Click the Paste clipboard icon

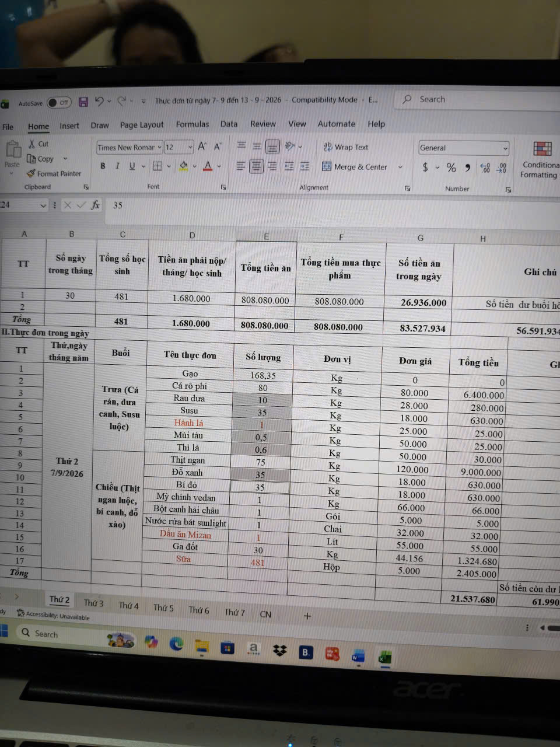(12, 149)
